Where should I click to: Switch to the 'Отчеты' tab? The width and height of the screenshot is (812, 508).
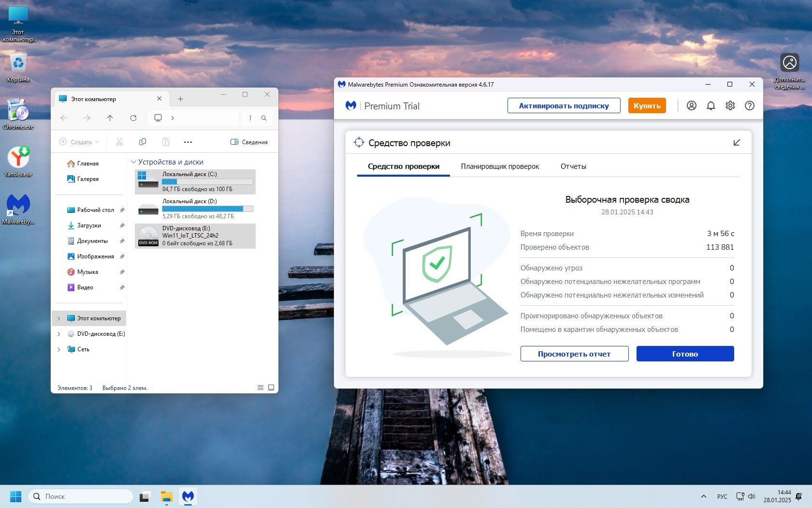click(573, 166)
